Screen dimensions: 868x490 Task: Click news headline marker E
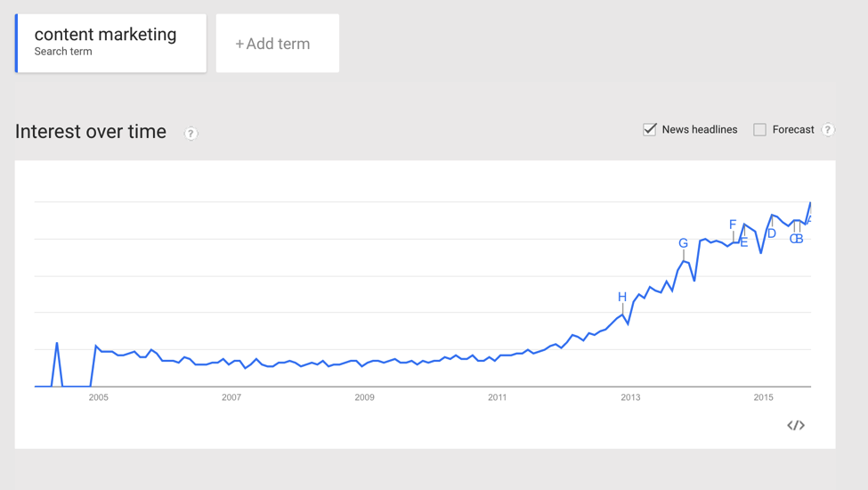[744, 242]
